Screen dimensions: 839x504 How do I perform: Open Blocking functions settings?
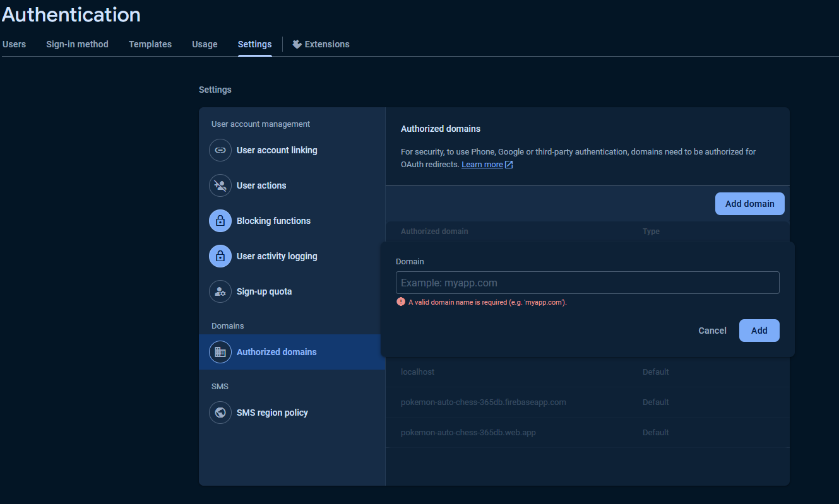292,221
